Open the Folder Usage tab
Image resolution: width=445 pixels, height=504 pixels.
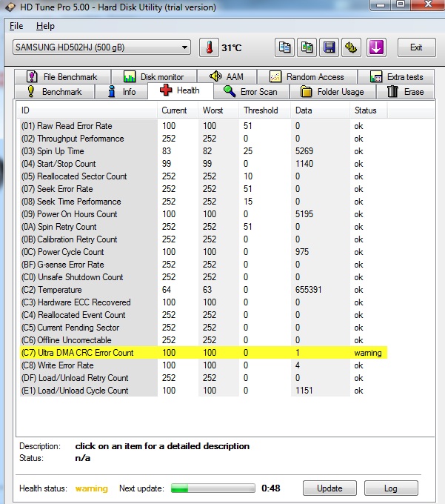point(332,92)
